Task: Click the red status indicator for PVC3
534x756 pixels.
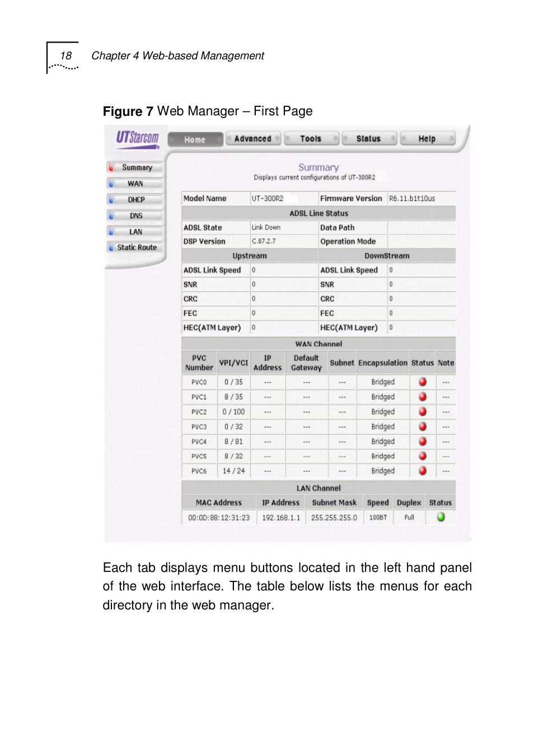Action: tap(423, 426)
